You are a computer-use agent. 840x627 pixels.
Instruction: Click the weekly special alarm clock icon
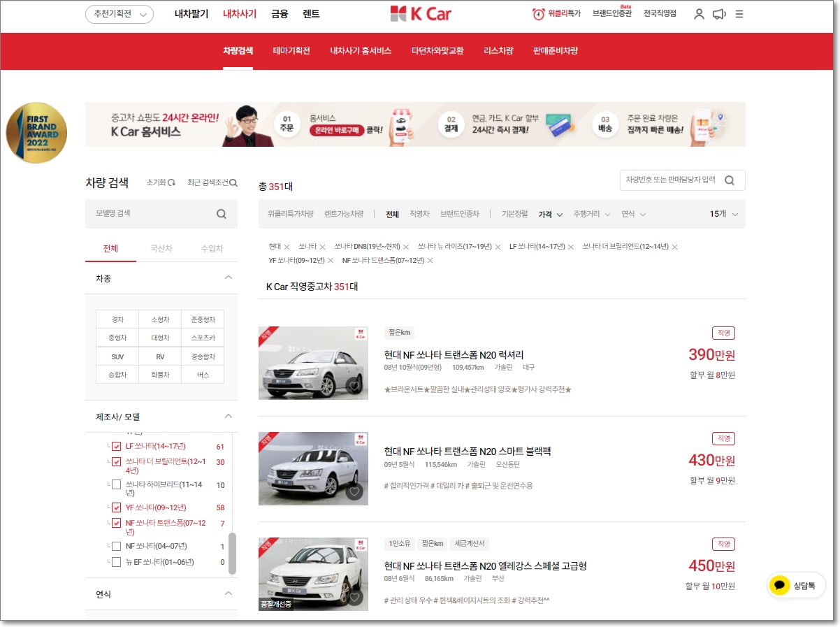(x=538, y=14)
